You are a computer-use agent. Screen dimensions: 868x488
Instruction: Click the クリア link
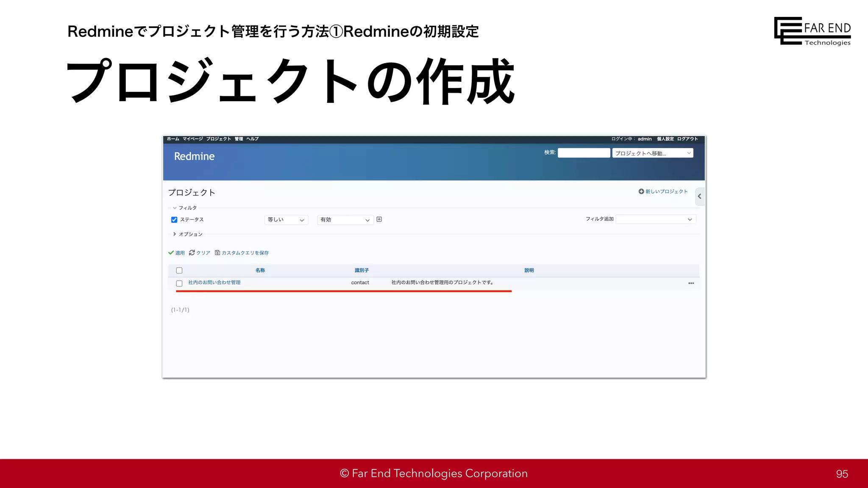tap(203, 253)
